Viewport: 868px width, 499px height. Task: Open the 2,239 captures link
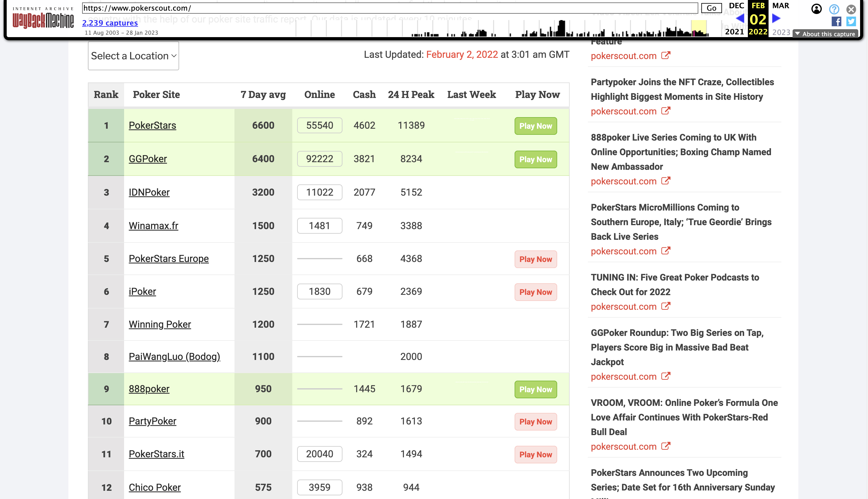[x=109, y=23]
